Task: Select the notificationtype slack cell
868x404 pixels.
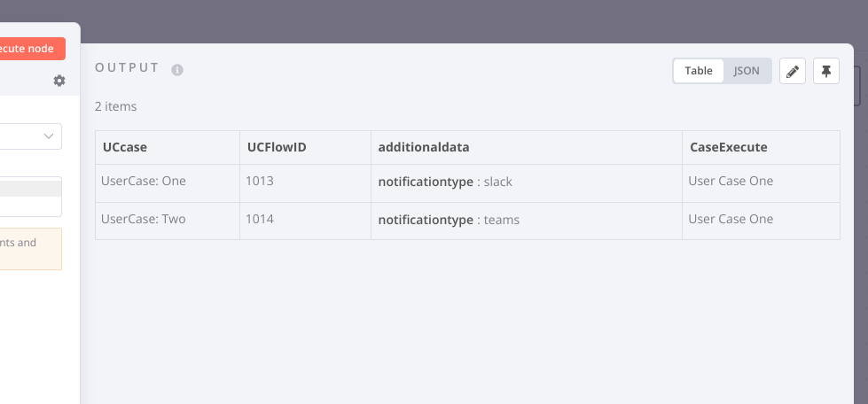Action: (x=445, y=183)
